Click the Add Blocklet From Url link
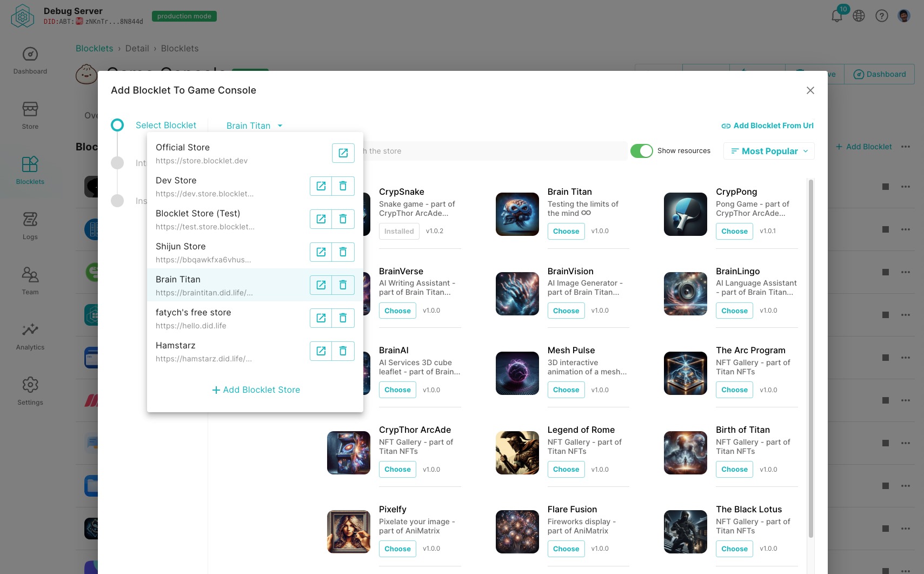 coord(767,126)
